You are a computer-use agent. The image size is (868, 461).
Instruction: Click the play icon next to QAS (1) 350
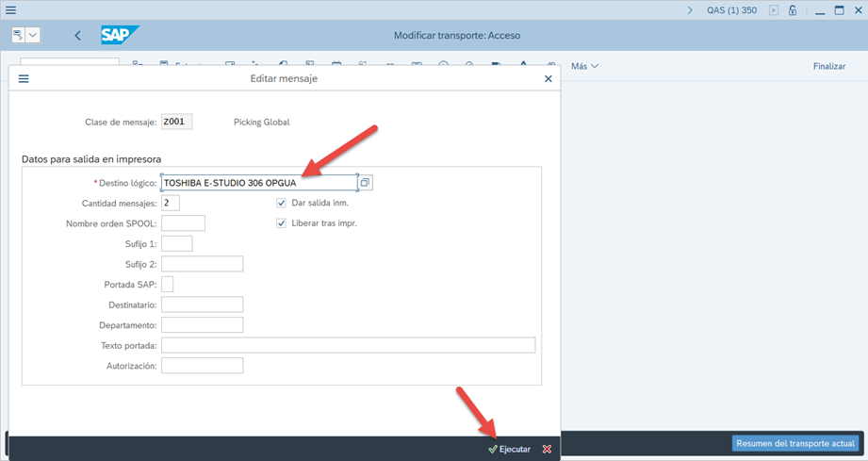[774, 10]
